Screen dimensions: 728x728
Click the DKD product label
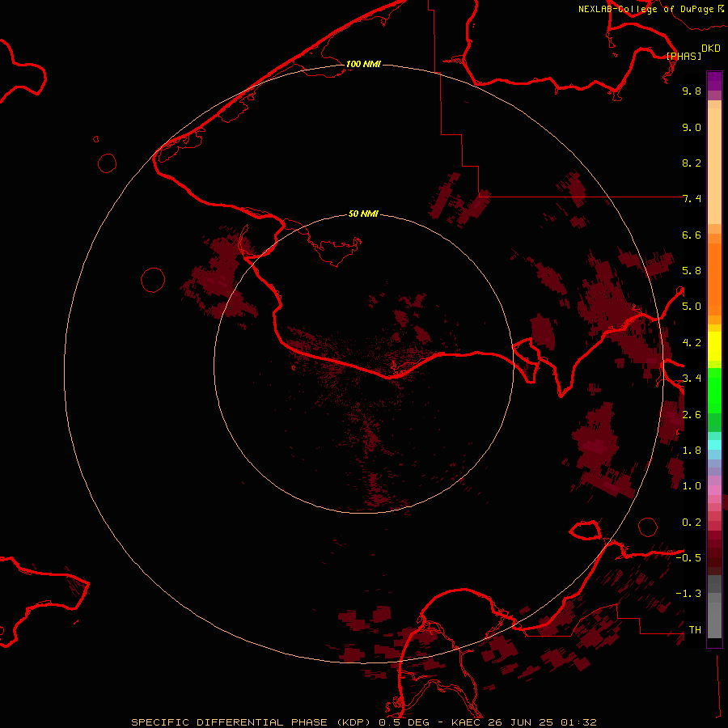click(710, 49)
